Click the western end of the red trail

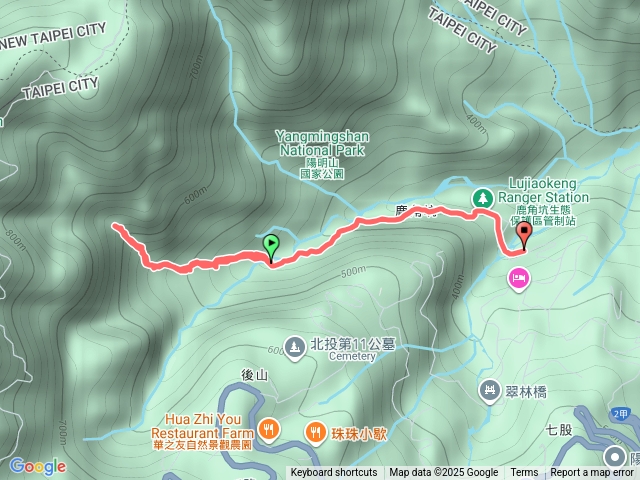tap(116, 225)
